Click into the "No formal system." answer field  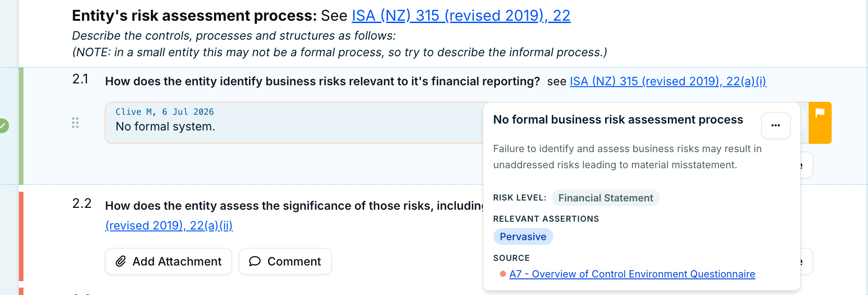click(295, 123)
